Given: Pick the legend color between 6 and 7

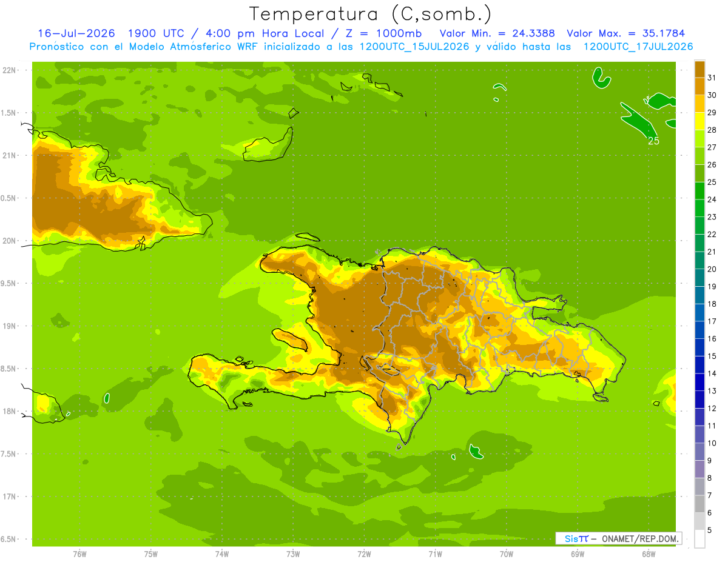Looking at the screenshot, I should tap(699, 504).
